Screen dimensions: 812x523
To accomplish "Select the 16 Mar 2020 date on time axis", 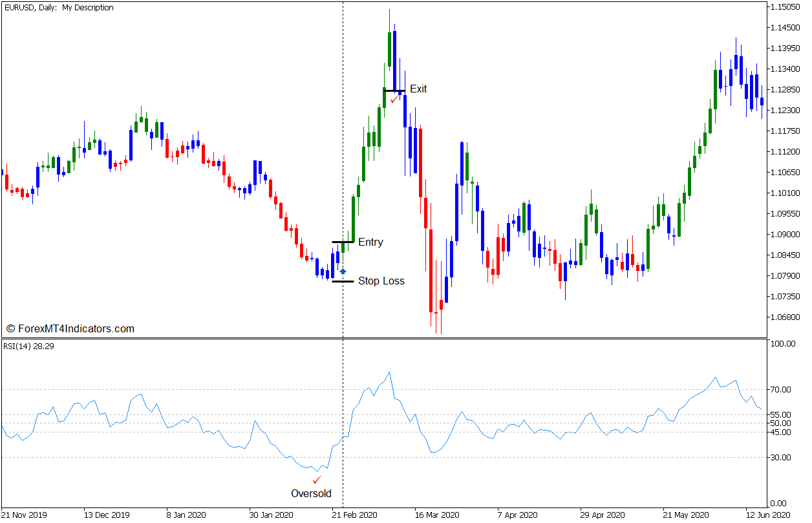I will point(437,515).
